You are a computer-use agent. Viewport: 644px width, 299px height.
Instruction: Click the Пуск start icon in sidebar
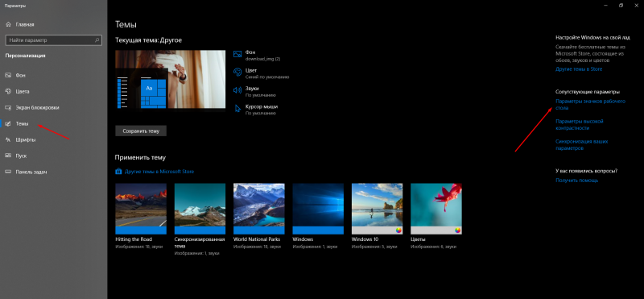click(8, 156)
